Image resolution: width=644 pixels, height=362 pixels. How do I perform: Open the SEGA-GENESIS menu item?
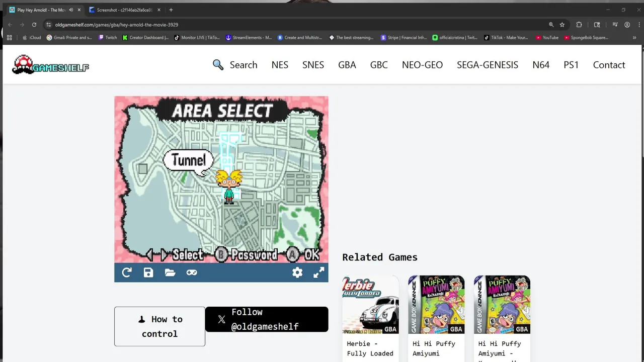click(488, 65)
